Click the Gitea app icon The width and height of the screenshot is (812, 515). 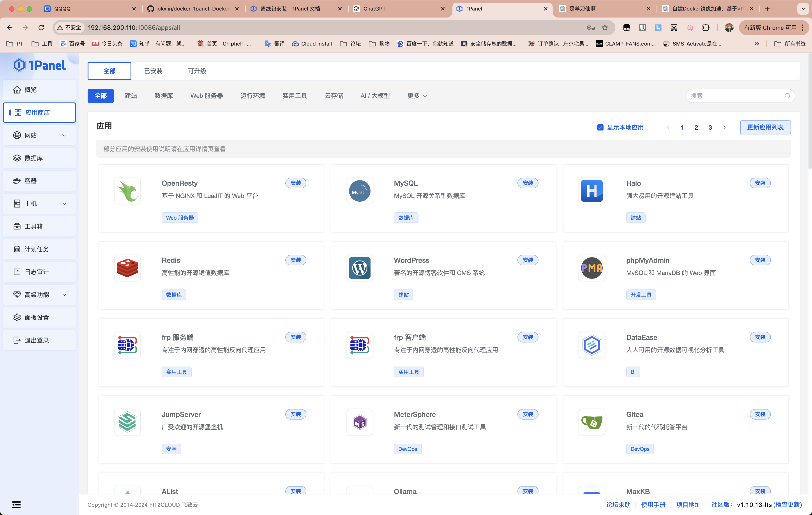tap(592, 422)
